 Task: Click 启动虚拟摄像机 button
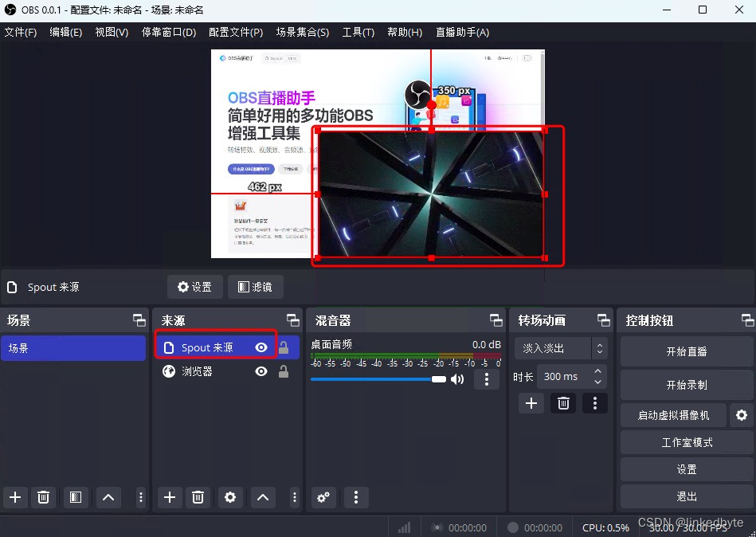point(673,416)
